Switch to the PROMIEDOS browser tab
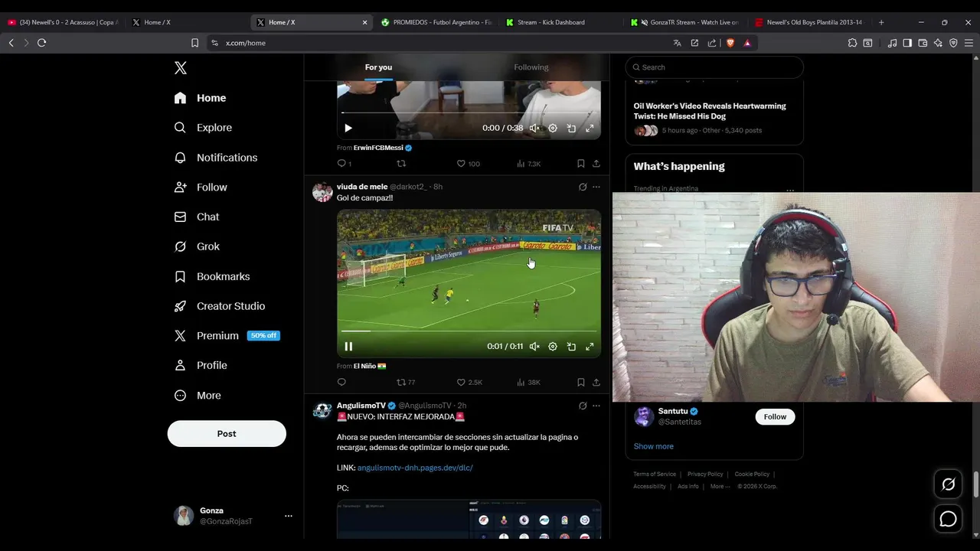This screenshot has height=551, width=980. [436, 22]
